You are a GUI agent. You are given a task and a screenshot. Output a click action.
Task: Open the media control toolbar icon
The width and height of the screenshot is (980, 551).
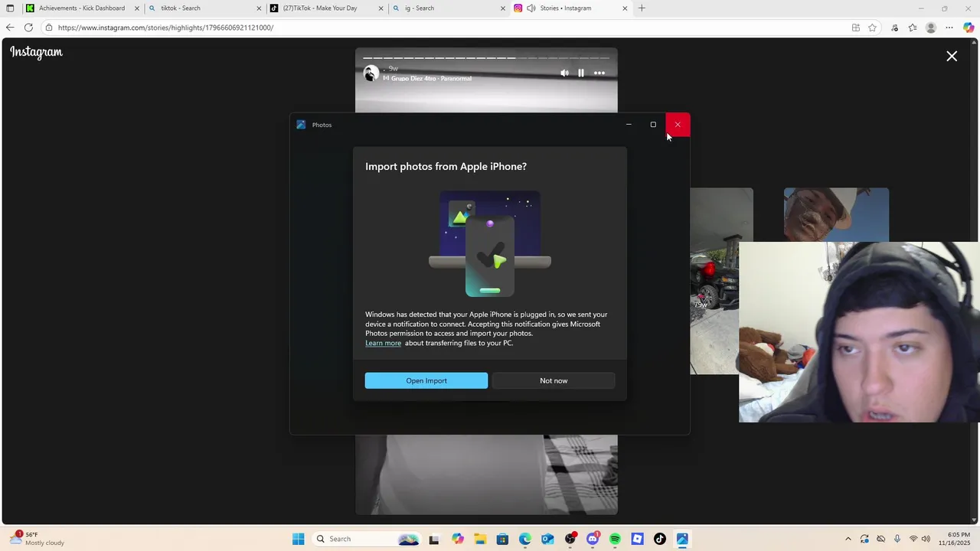[x=894, y=28]
